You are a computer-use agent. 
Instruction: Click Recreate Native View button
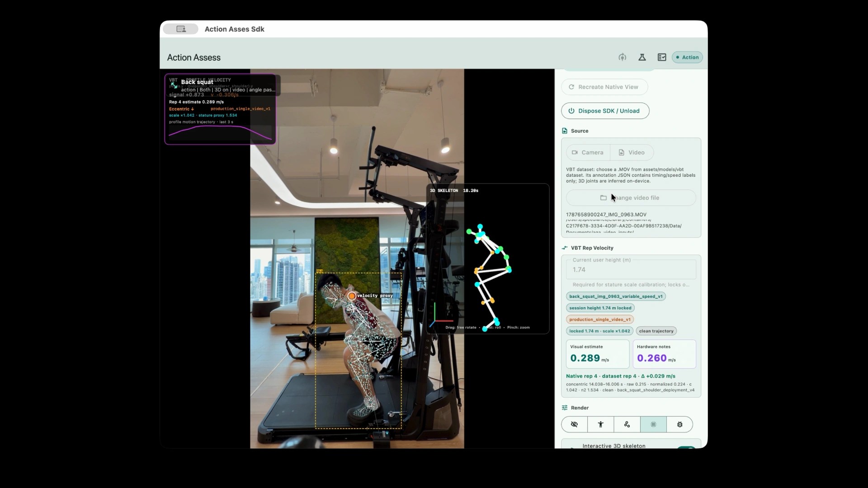click(604, 87)
